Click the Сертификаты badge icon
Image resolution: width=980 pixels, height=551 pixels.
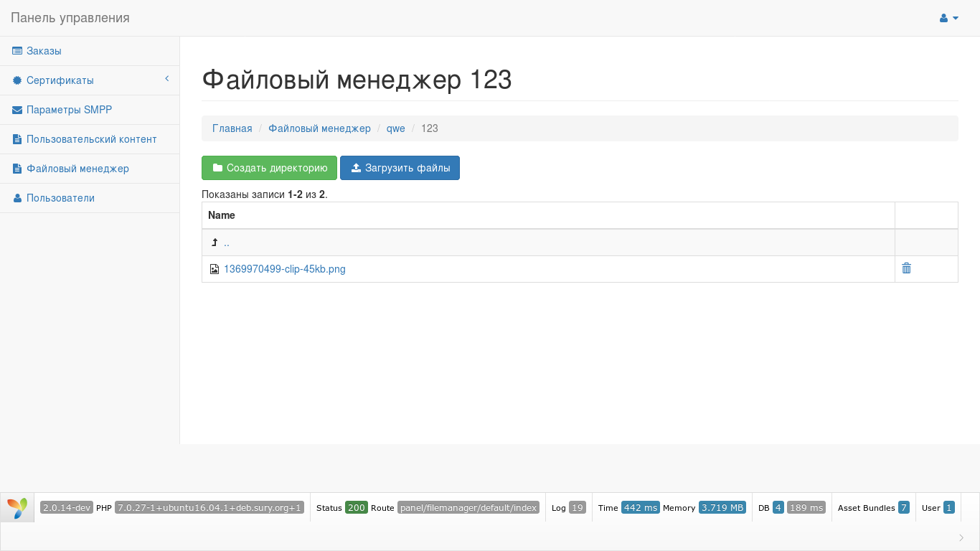click(x=17, y=80)
